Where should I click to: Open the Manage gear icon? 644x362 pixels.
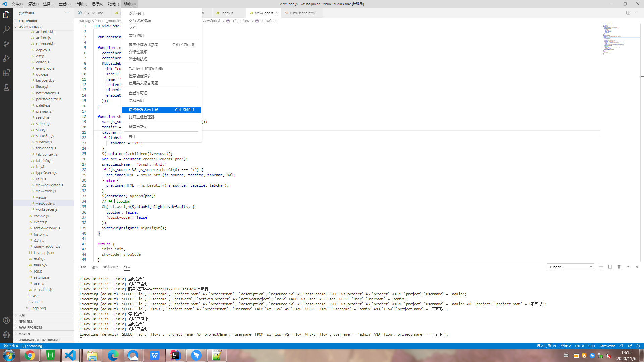click(6, 335)
